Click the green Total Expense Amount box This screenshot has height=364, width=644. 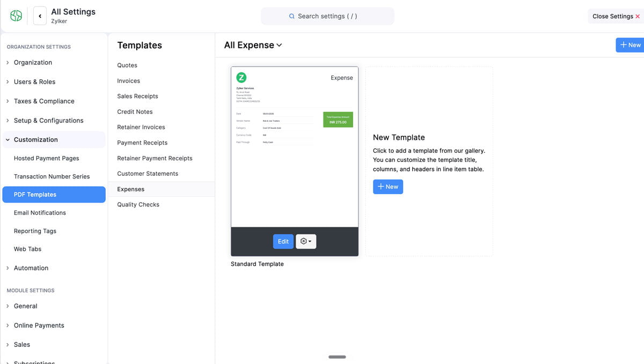tap(338, 120)
